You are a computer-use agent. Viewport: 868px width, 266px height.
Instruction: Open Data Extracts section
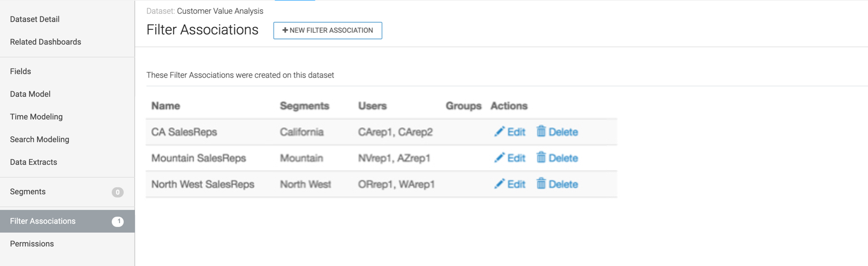point(33,162)
